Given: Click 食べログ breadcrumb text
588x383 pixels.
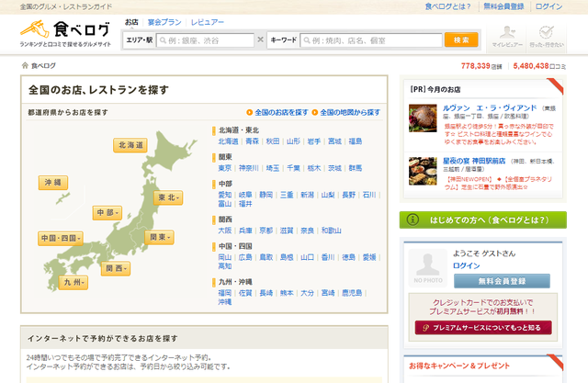Looking at the screenshot, I should 43,66.
